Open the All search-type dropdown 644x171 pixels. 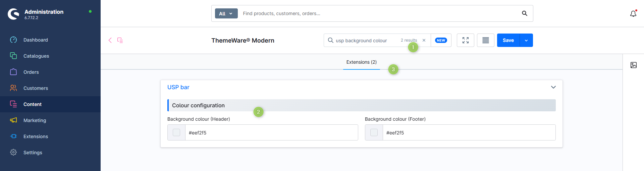226,13
